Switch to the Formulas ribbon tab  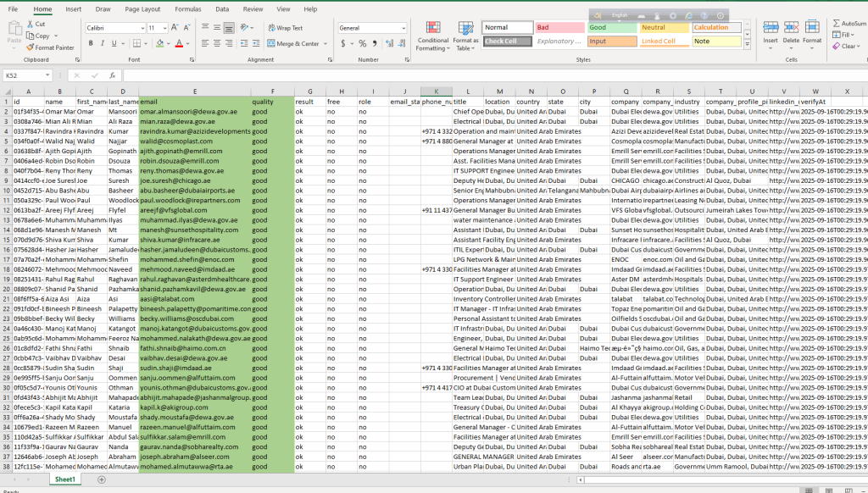(x=187, y=8)
